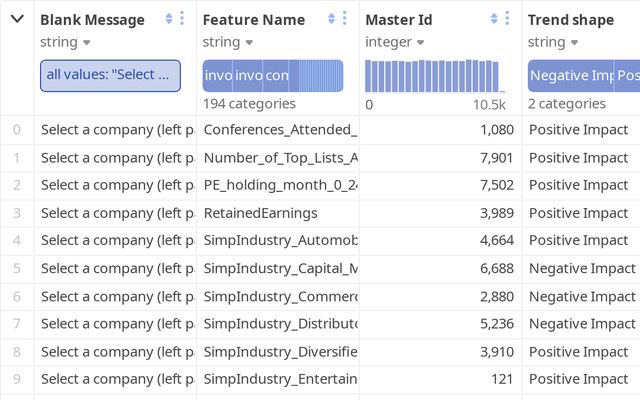Sort the Blank Message column
Viewport: 640px width, 400px height.
(169, 19)
